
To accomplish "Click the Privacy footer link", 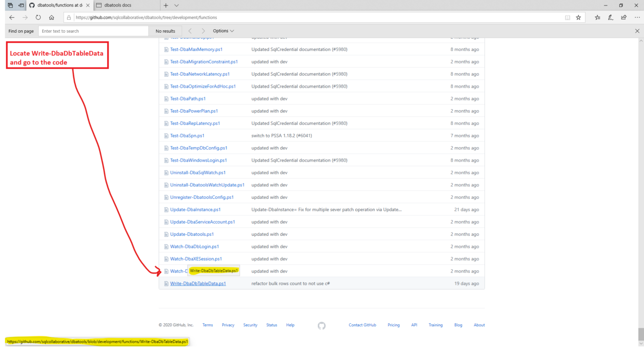I will point(228,325).
